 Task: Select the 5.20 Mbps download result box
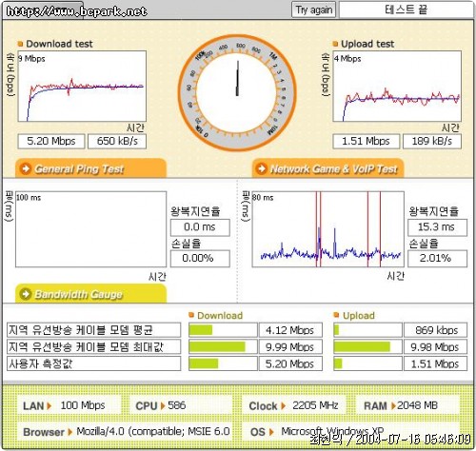pyautogui.click(x=51, y=141)
